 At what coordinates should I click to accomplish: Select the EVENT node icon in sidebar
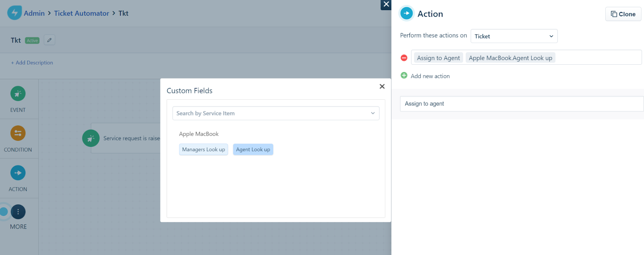[18, 94]
